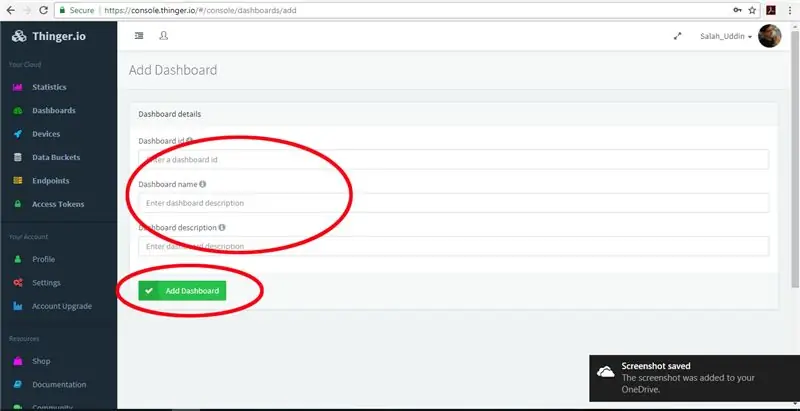800x411 pixels.
Task: Click the browser back arrow
Action: (x=11, y=10)
